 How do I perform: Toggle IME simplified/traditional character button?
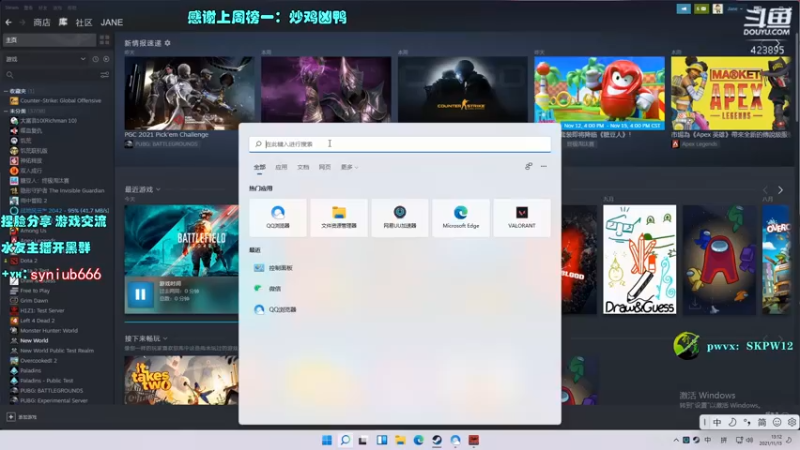762,422
